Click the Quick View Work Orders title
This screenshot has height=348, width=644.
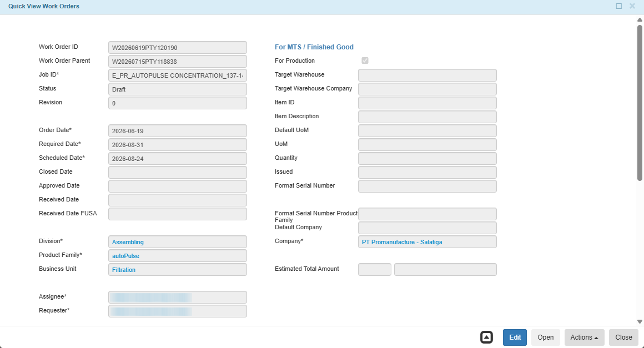[x=43, y=6]
